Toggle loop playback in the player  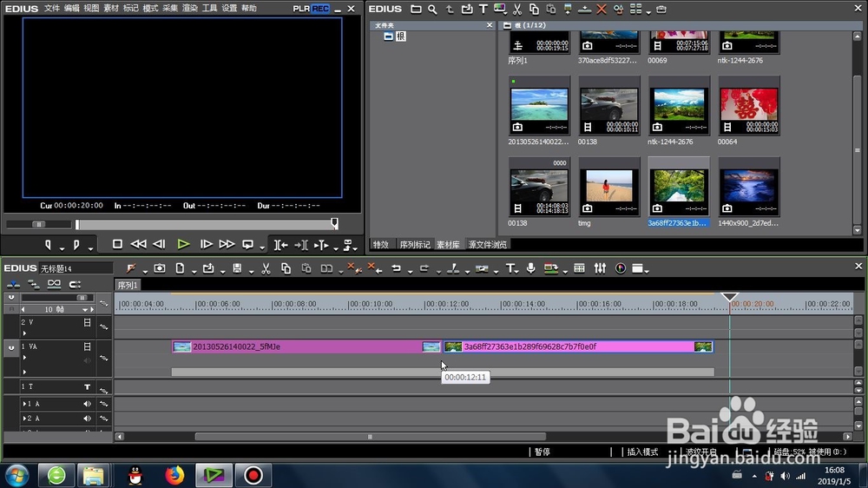[x=248, y=244]
